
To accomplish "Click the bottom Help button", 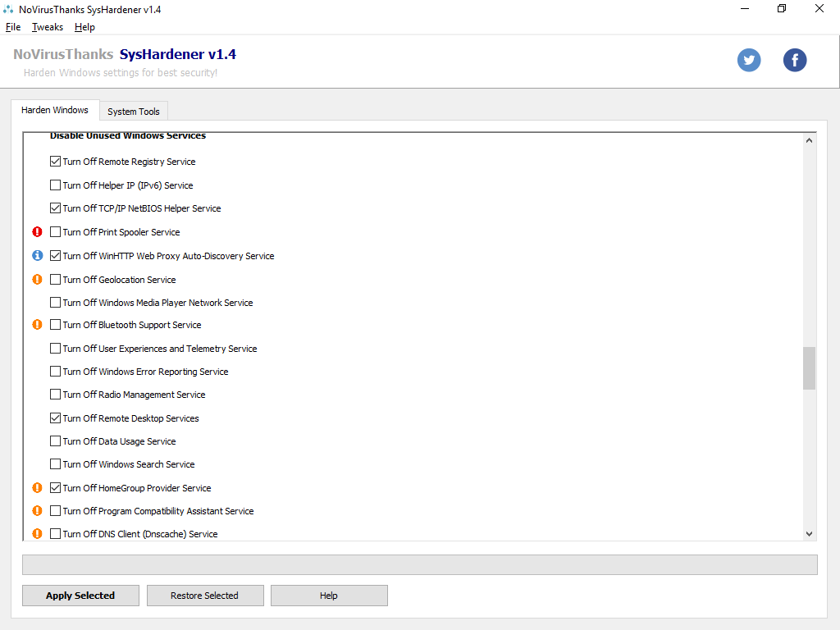I will 328,596.
